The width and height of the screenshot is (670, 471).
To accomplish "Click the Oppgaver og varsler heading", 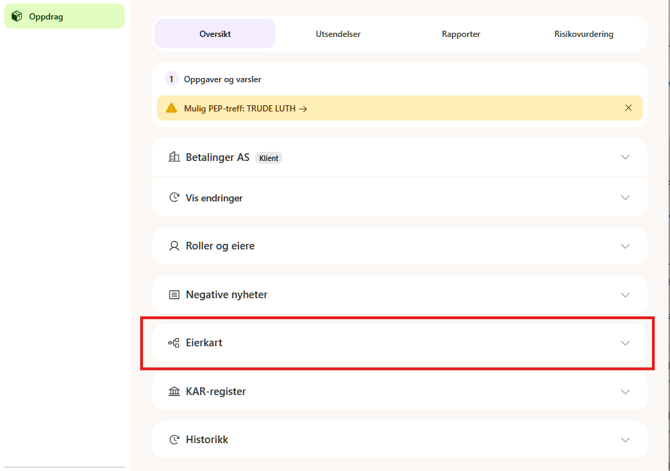I will tap(222, 79).
